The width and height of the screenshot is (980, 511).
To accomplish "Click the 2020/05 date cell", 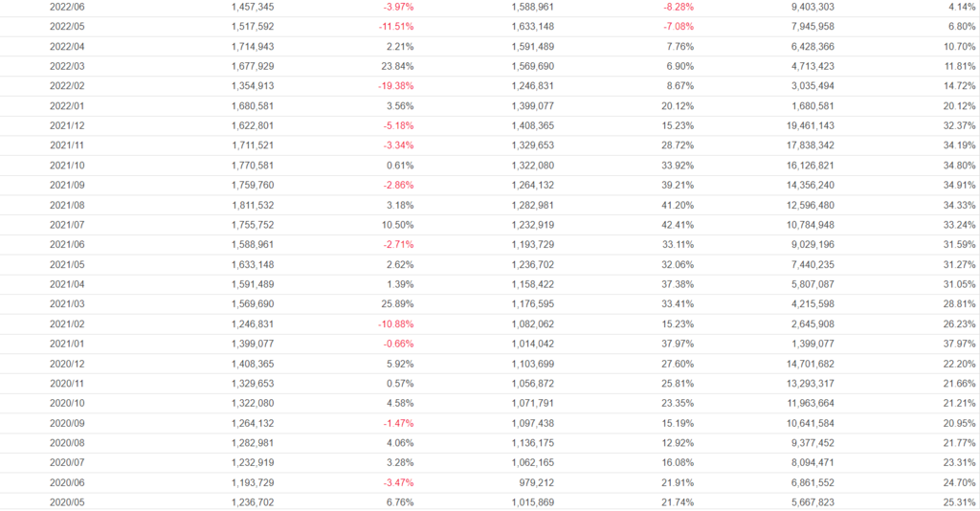I will [x=67, y=501].
